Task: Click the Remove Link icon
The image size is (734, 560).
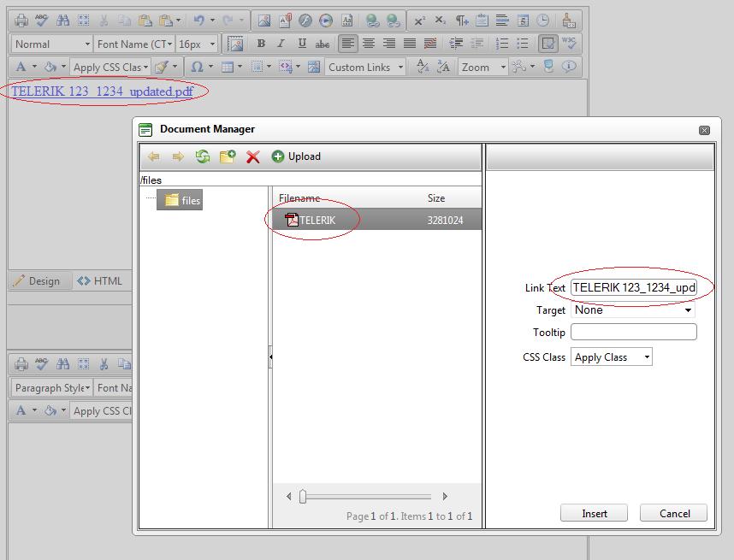Action: (394, 21)
